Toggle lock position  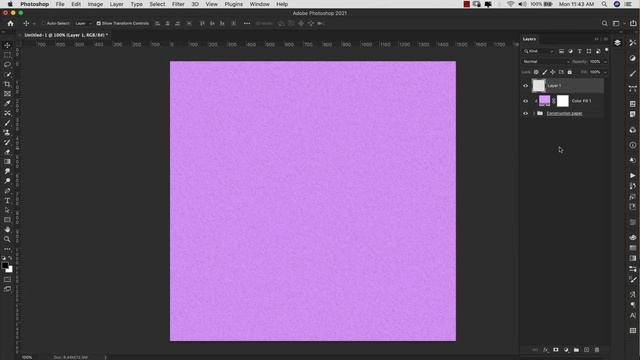tap(553, 72)
